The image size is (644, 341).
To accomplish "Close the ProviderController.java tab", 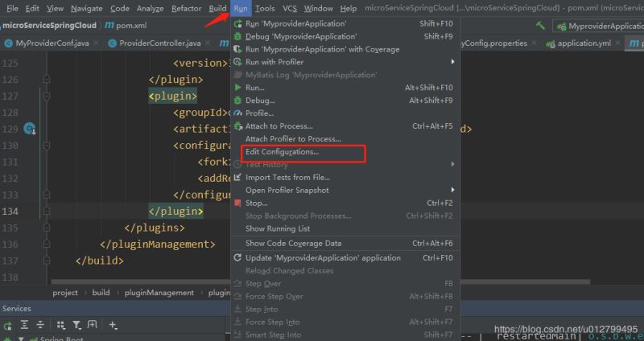I will tap(208, 43).
